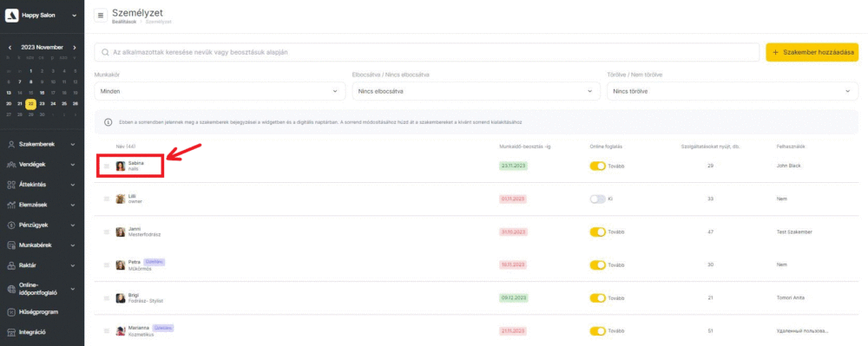Click the Szakemberek person icon
This screenshot has height=346, width=868.
11,144
